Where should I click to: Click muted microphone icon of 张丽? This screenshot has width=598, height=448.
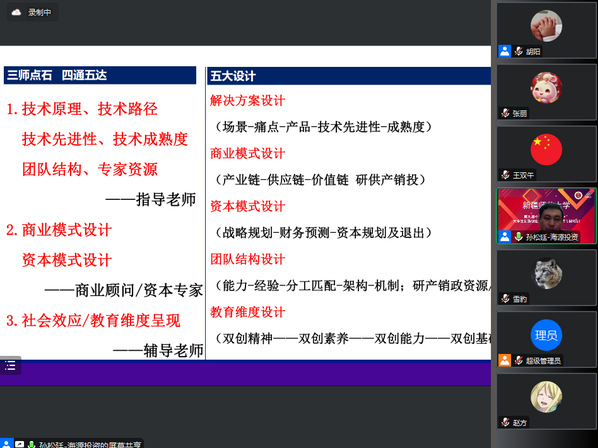point(505,113)
